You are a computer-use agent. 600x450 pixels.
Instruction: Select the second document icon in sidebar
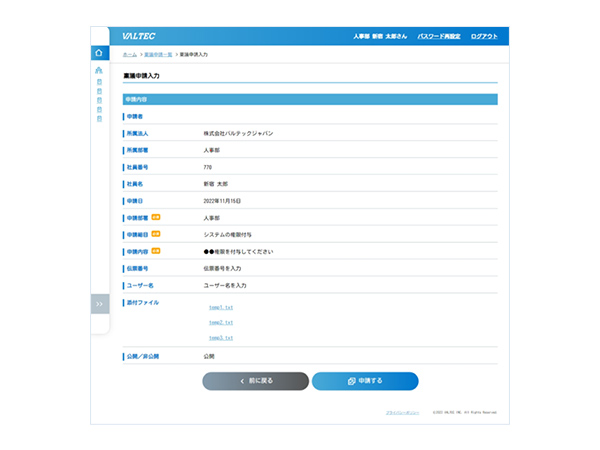99,91
